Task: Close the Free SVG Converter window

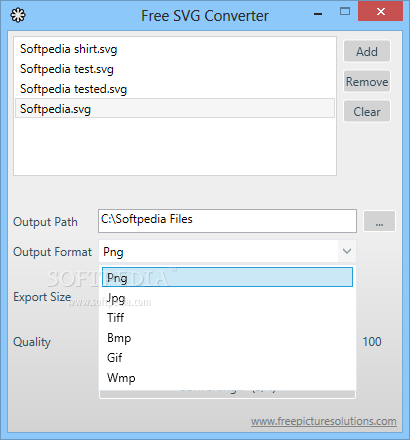Action: click(x=380, y=12)
